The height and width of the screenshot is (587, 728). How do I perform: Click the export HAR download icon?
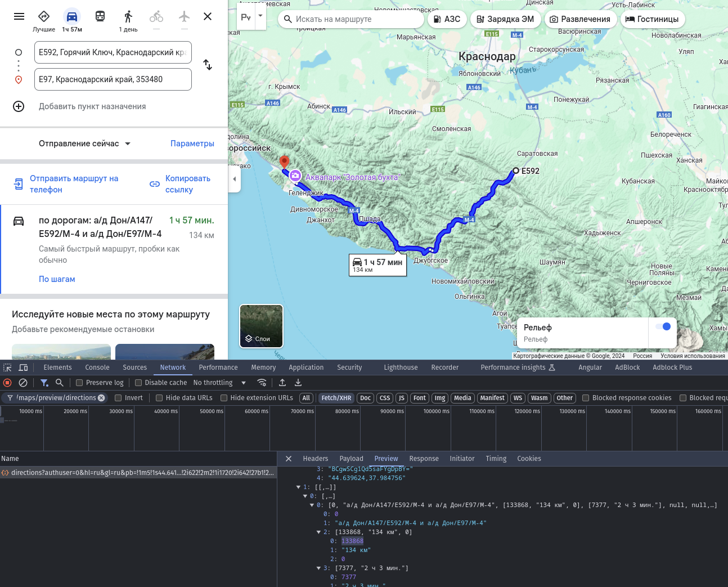[x=298, y=383]
